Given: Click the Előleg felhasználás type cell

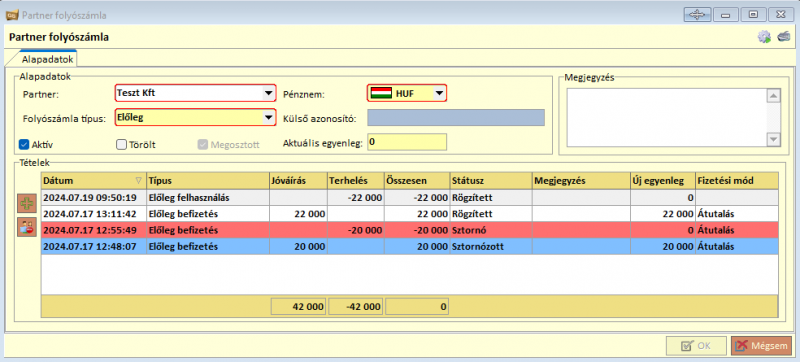Looking at the screenshot, I should 208,197.
